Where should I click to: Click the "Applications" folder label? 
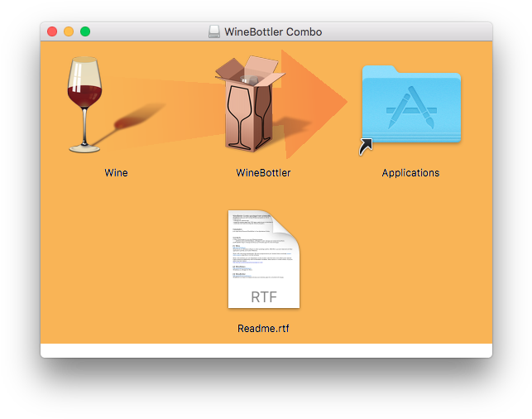point(410,173)
